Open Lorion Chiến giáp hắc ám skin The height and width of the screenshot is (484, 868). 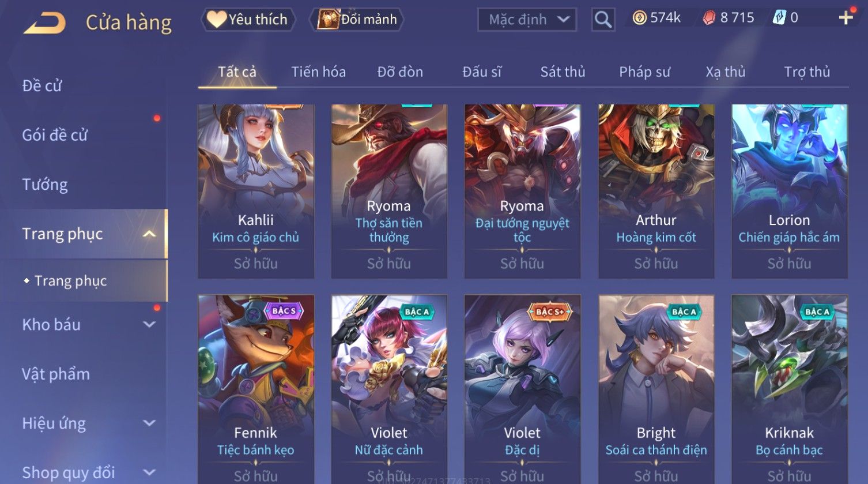tap(789, 192)
